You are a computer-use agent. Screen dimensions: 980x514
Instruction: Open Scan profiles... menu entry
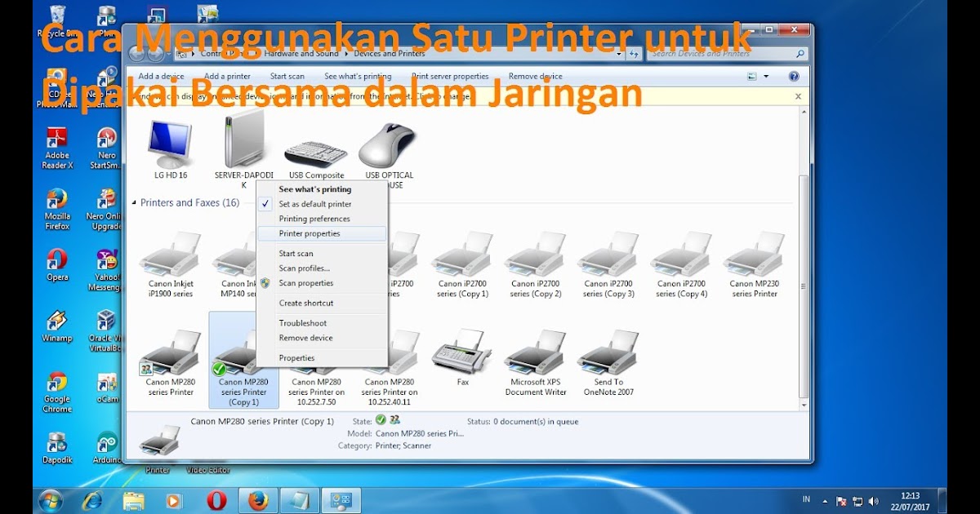click(x=321, y=268)
